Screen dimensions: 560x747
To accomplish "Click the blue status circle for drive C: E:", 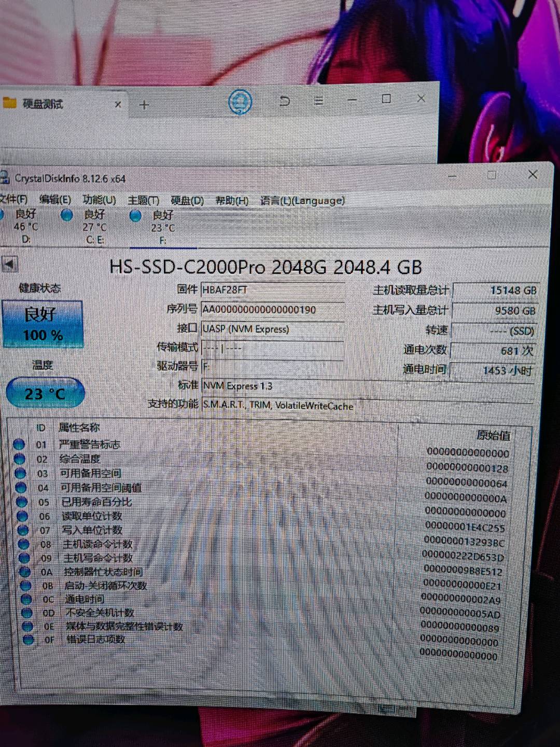I will [x=66, y=215].
